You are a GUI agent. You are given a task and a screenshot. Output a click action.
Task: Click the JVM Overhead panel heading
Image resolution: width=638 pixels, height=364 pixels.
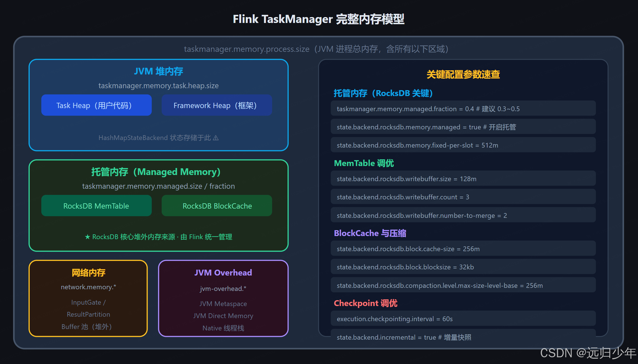tap(223, 273)
